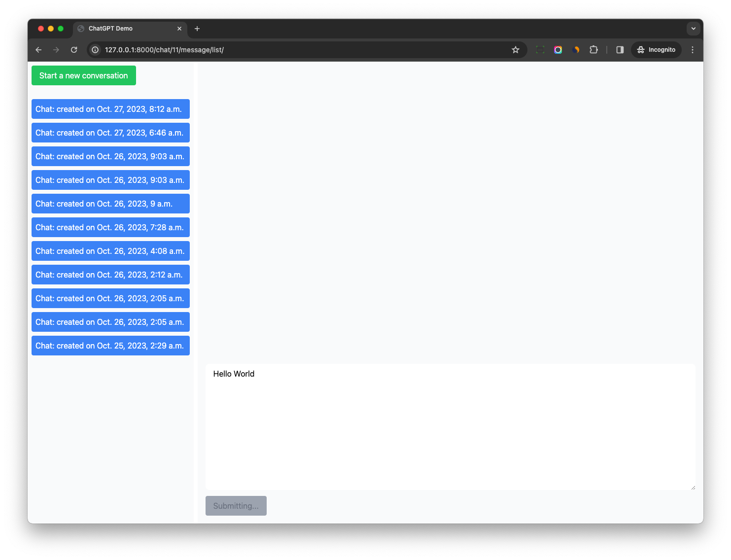Click inside the Hello World message textarea
Viewport: 731px width, 560px height.
coord(450,426)
